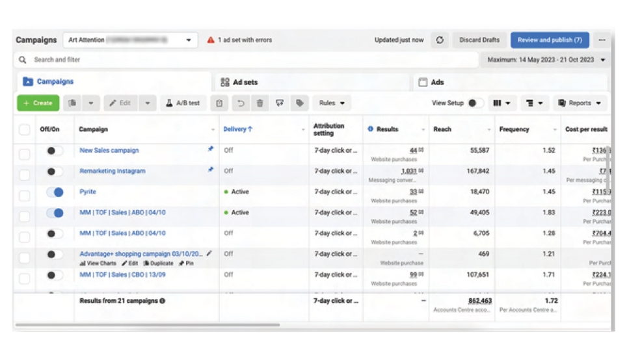Click the pin icon on New Sales campaign

(x=210, y=149)
